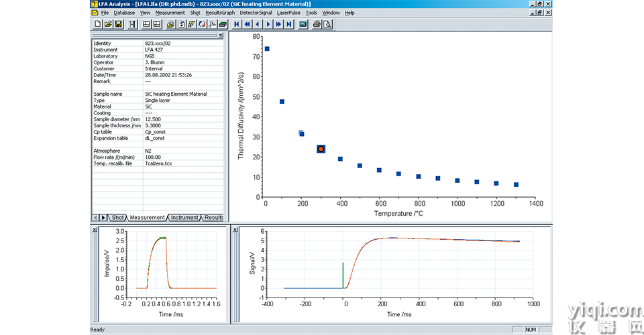Click the double-right fast-forward shots arrow

pyautogui.click(x=278, y=24)
